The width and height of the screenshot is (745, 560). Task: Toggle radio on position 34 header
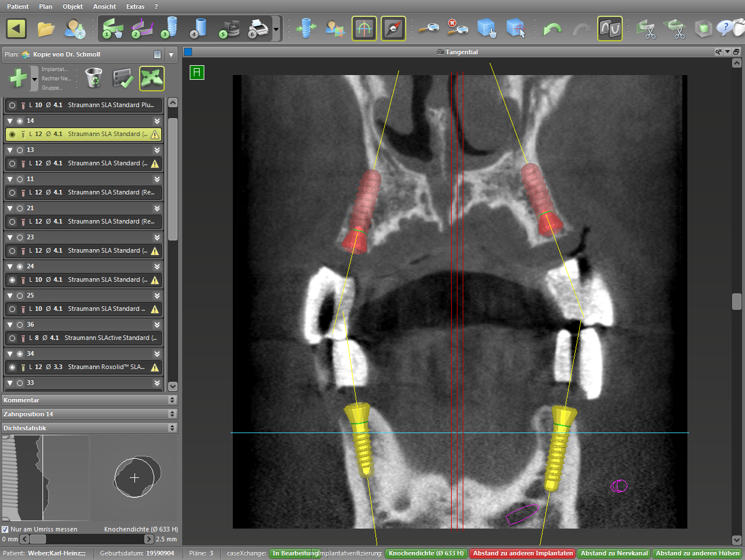coord(20,354)
